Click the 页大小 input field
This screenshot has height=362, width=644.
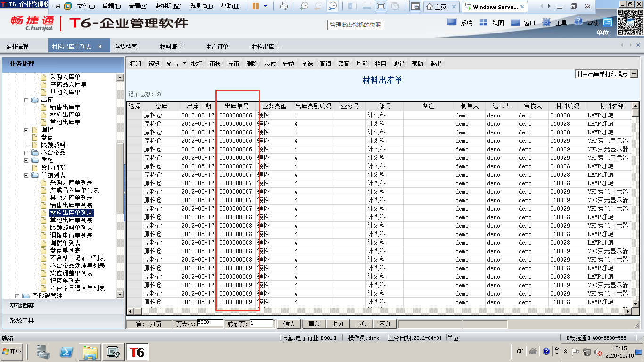coord(210,323)
